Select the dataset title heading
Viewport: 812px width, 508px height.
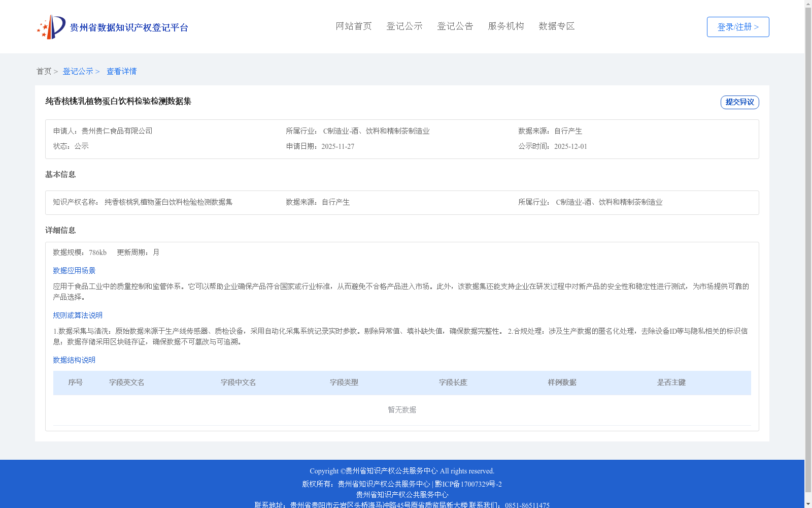click(x=118, y=101)
